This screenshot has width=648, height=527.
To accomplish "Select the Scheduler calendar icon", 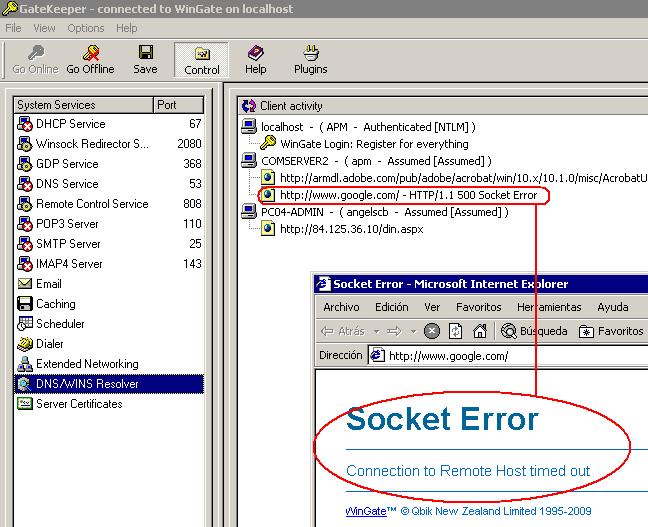I will point(25,324).
